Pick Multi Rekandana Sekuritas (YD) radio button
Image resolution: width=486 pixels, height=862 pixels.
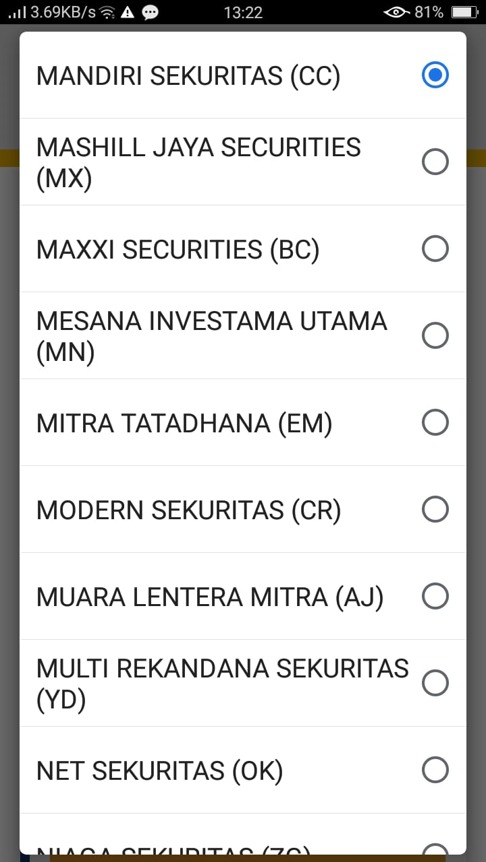[435, 683]
